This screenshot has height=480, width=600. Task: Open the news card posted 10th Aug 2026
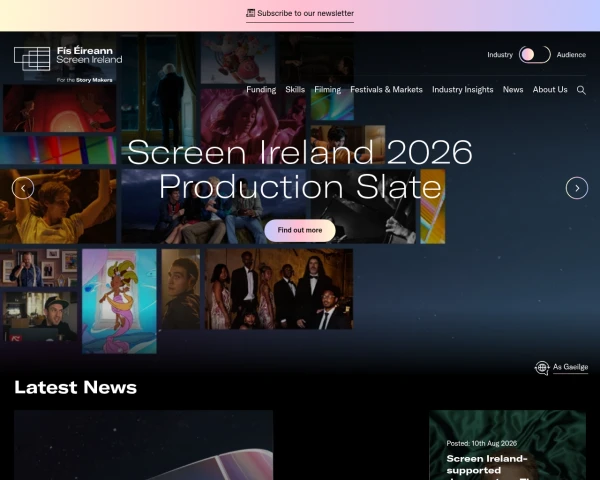click(507, 445)
